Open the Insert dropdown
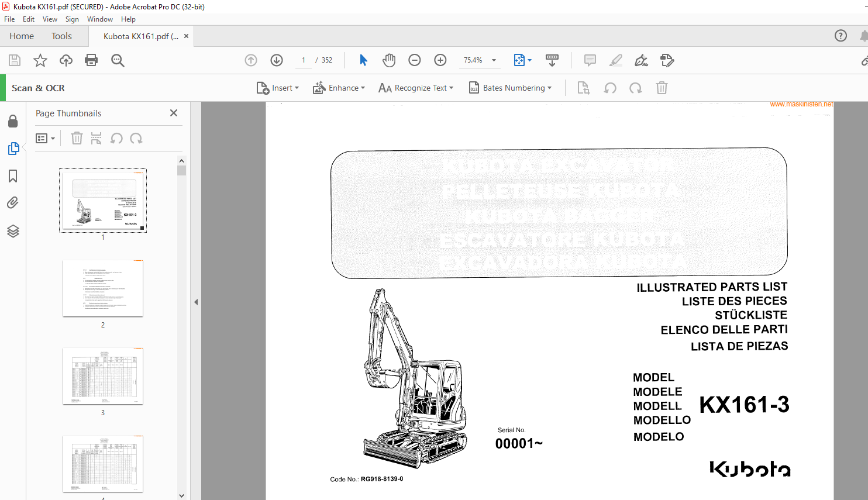This screenshot has height=500, width=868. tap(278, 88)
